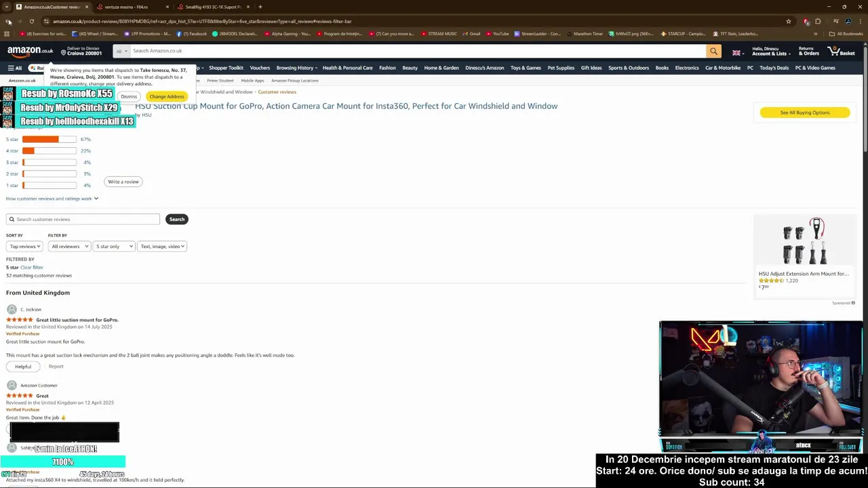Expand How customer reviews and ratings work

[x=52, y=199]
